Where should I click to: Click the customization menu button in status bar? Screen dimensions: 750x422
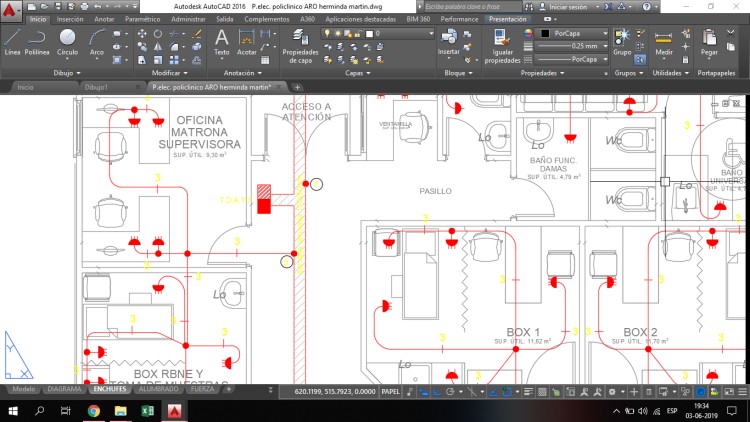coord(742,392)
